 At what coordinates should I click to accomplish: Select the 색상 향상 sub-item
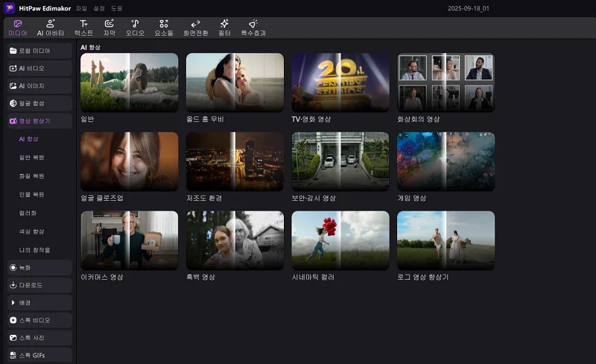[x=31, y=232]
